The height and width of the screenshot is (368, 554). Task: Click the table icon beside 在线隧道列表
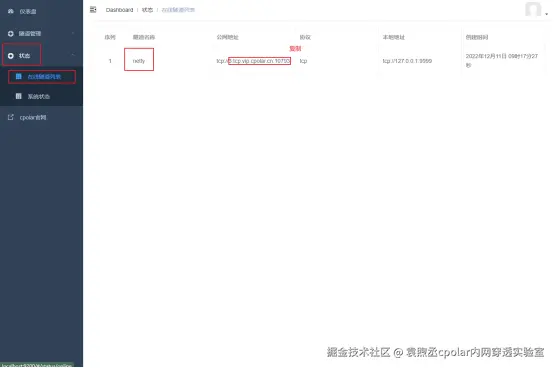click(19, 76)
